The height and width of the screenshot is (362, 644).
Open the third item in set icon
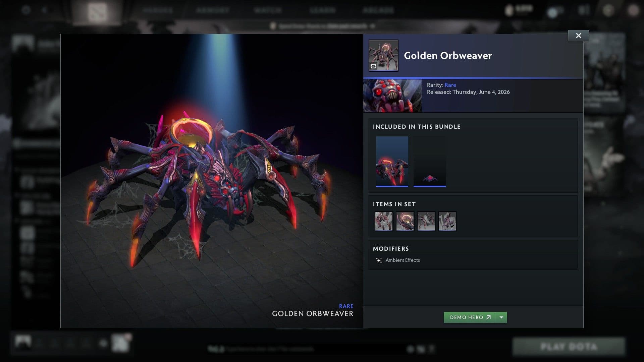426,221
